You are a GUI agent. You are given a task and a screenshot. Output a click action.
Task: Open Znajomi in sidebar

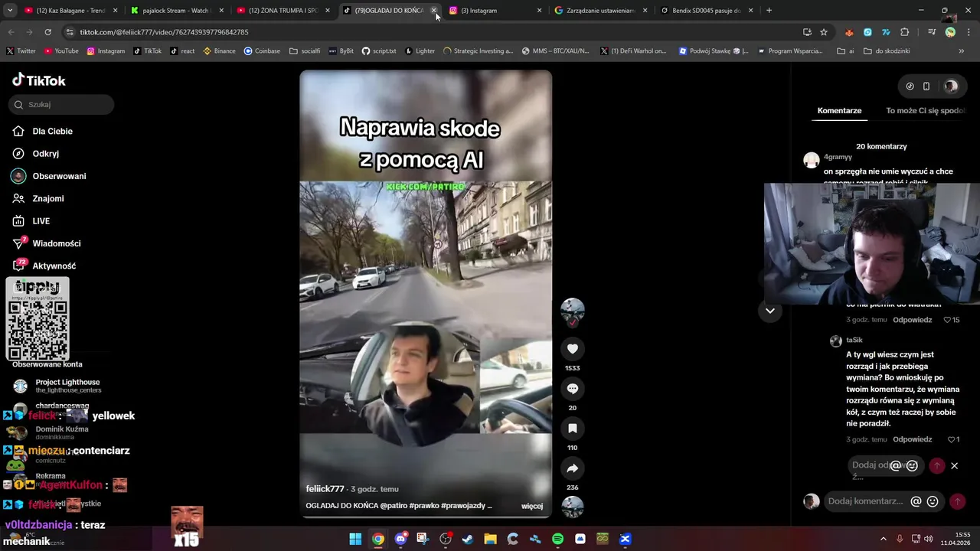click(x=47, y=198)
